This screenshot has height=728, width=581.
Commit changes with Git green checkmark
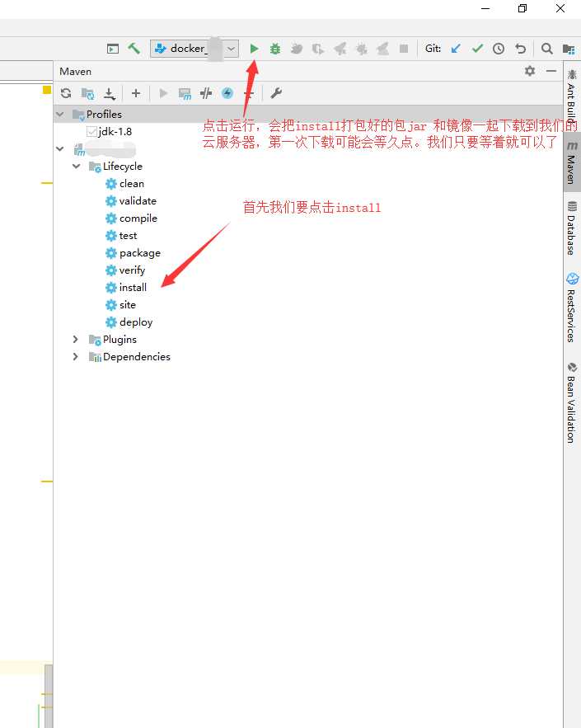click(x=477, y=49)
